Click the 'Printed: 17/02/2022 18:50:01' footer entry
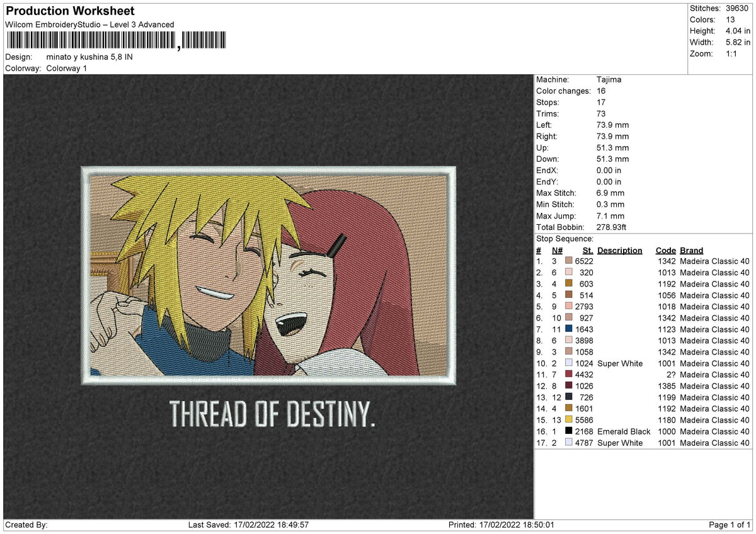The height and width of the screenshot is (534, 756). pos(501,525)
